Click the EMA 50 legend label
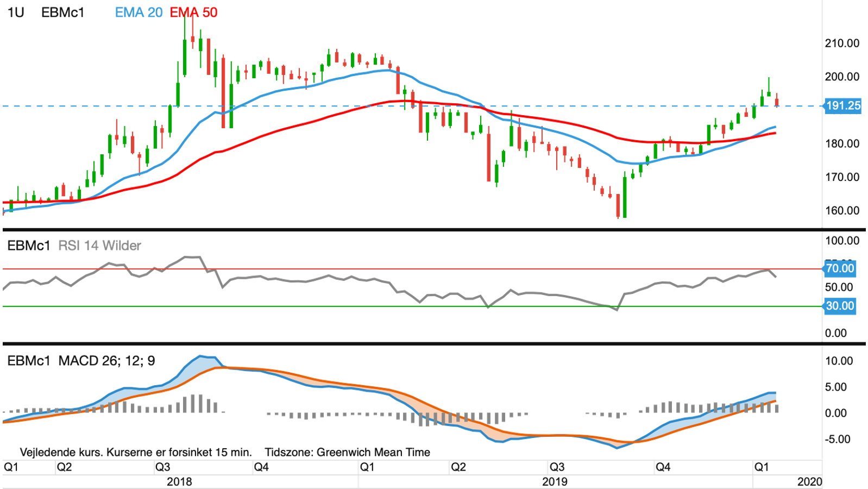This screenshot has height=489, width=868. [x=194, y=12]
